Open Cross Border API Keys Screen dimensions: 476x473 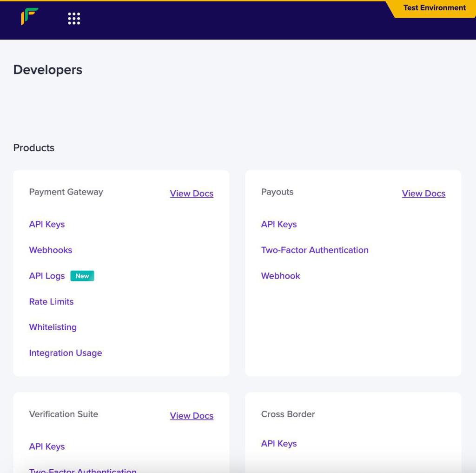click(279, 444)
